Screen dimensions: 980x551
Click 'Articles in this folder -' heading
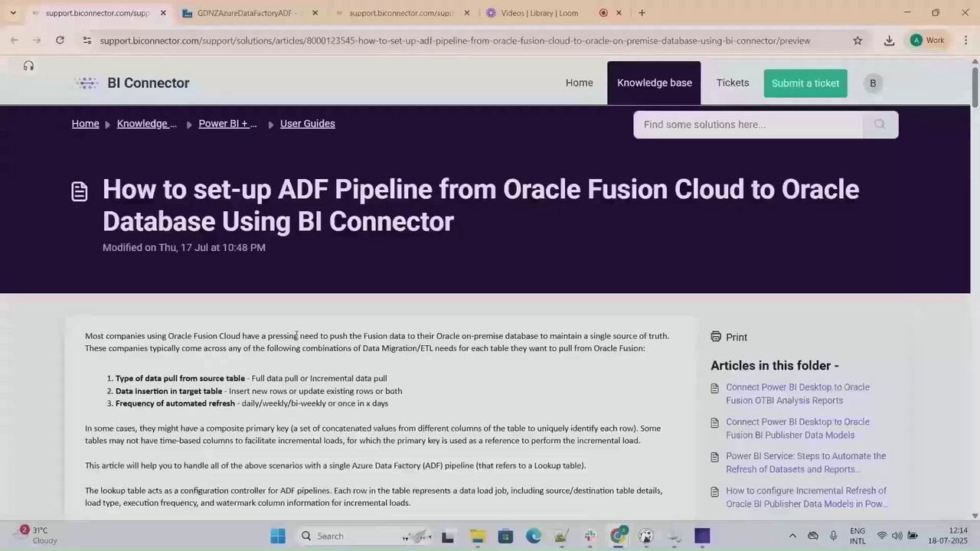pos(775,366)
